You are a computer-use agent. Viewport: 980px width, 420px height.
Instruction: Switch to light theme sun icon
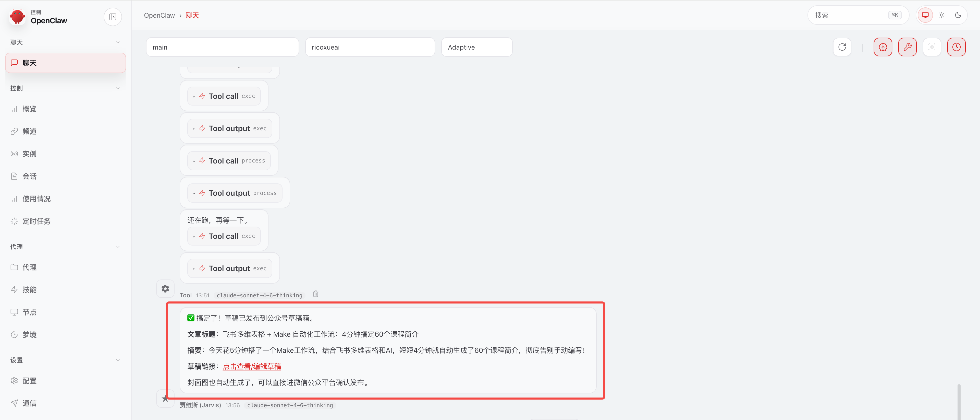coord(941,15)
